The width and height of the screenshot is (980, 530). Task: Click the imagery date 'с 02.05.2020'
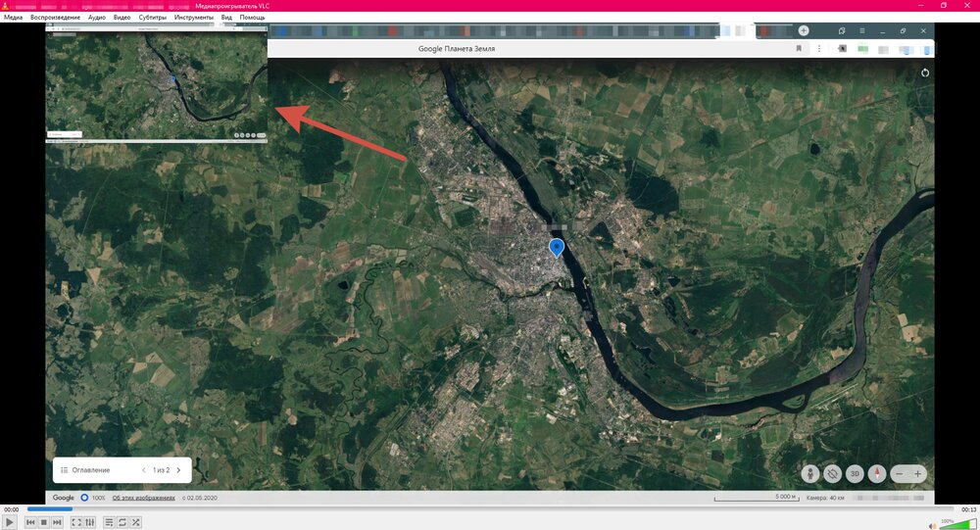(200, 498)
